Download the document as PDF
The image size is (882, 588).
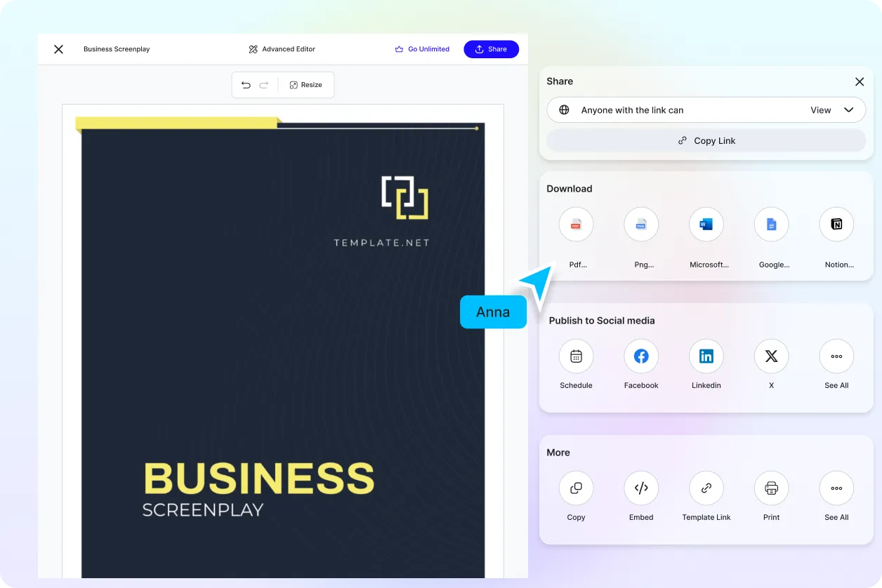[x=576, y=225]
